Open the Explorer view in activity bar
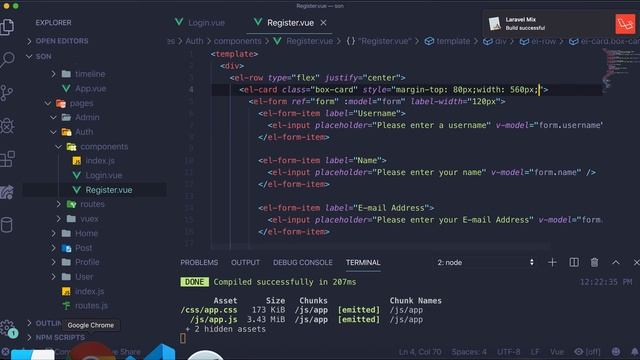 coord(7,27)
